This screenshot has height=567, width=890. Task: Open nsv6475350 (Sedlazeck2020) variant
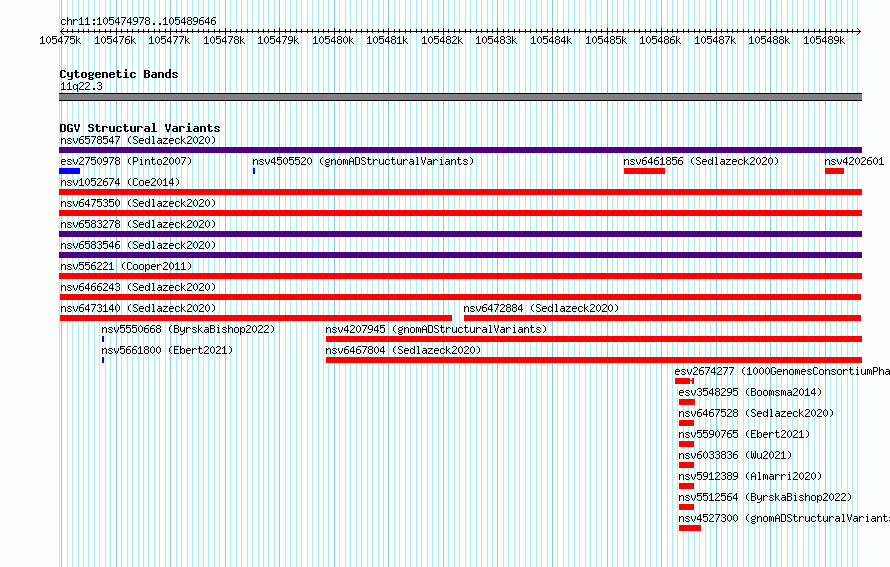(x=138, y=203)
